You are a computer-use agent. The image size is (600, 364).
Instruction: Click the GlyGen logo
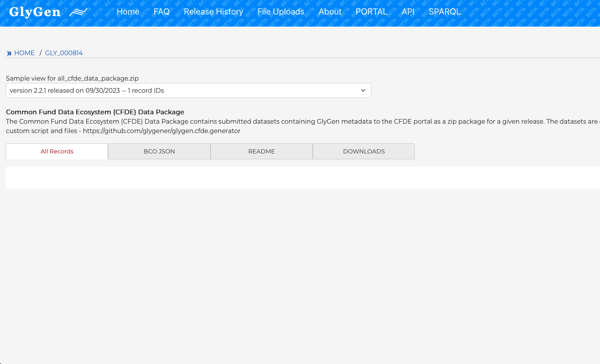point(34,11)
